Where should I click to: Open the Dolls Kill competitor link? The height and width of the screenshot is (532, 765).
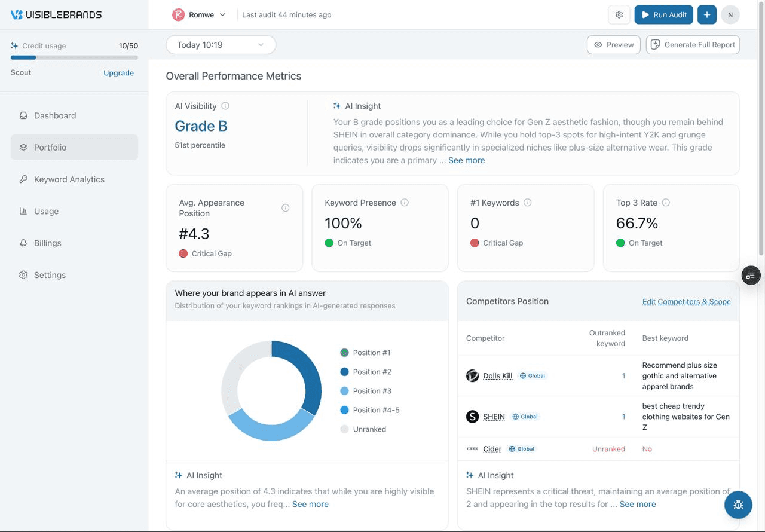click(498, 376)
